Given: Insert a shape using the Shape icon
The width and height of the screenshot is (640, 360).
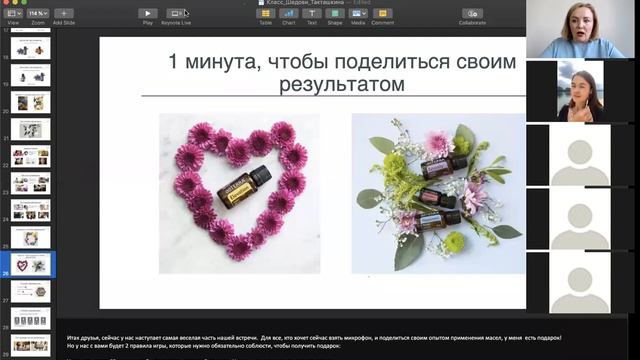Looking at the screenshot, I should pos(335,13).
